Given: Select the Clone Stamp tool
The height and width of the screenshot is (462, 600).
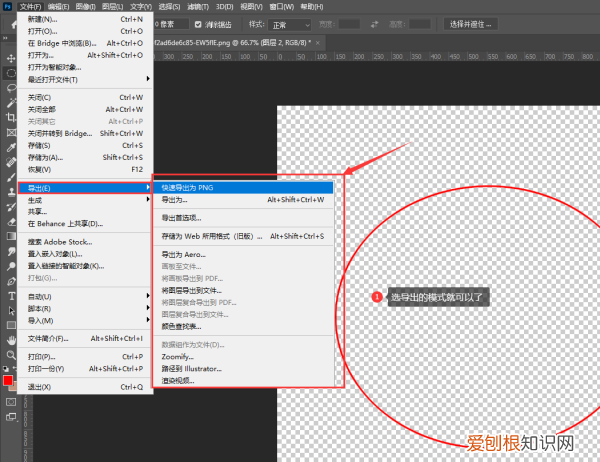Looking at the screenshot, I should pos(11,192).
